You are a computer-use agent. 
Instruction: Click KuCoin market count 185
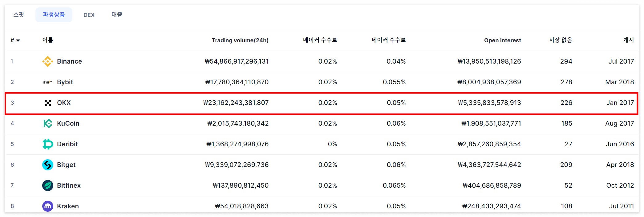tap(567, 123)
